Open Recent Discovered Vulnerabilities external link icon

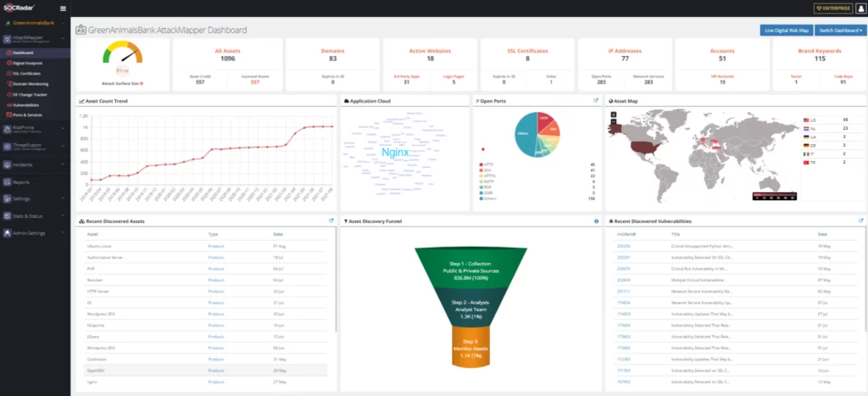(x=861, y=220)
